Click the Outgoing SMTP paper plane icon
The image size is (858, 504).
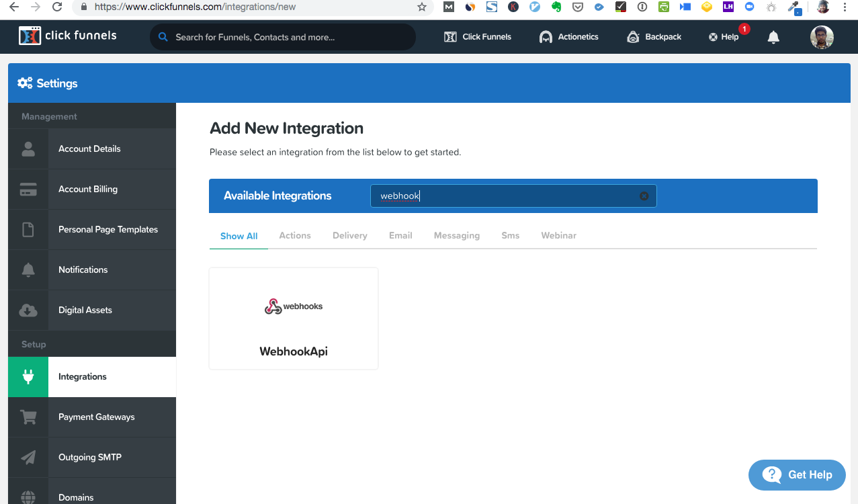28,457
